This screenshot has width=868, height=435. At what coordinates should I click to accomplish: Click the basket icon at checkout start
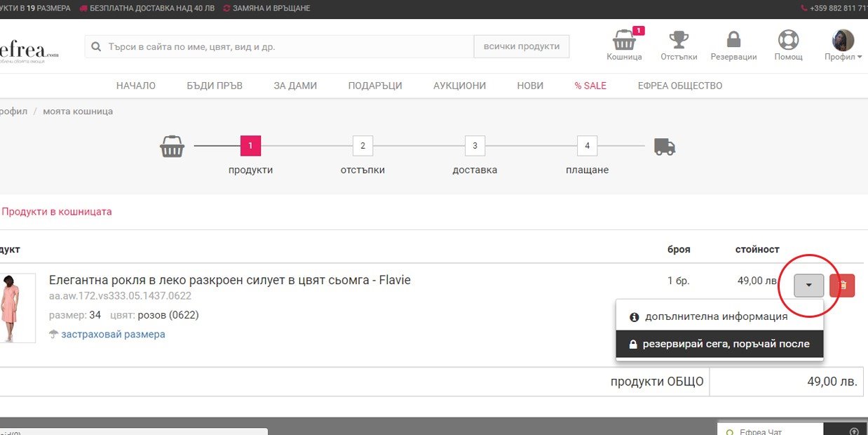click(172, 146)
